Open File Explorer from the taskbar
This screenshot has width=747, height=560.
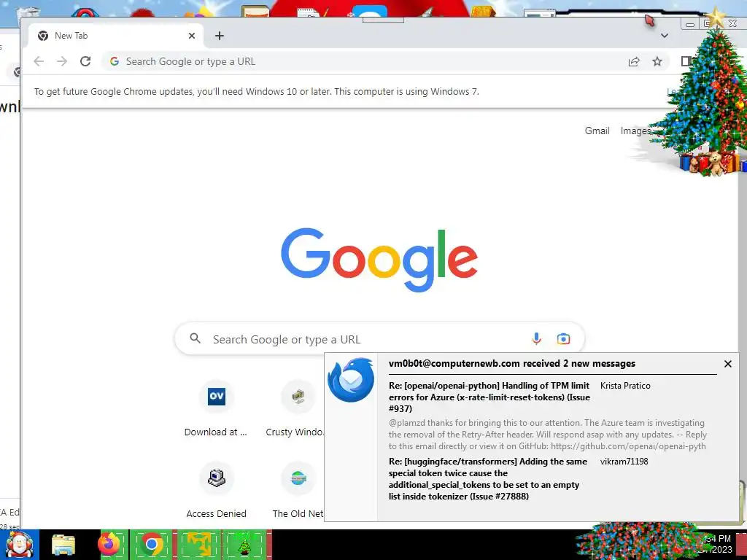click(x=63, y=545)
